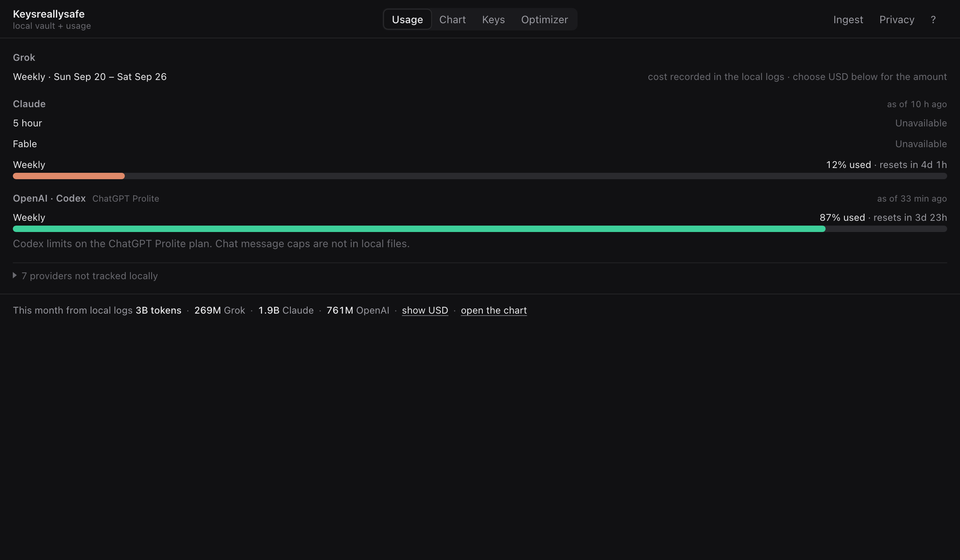Click the 87% used resets in 3d 23h text

(883, 218)
